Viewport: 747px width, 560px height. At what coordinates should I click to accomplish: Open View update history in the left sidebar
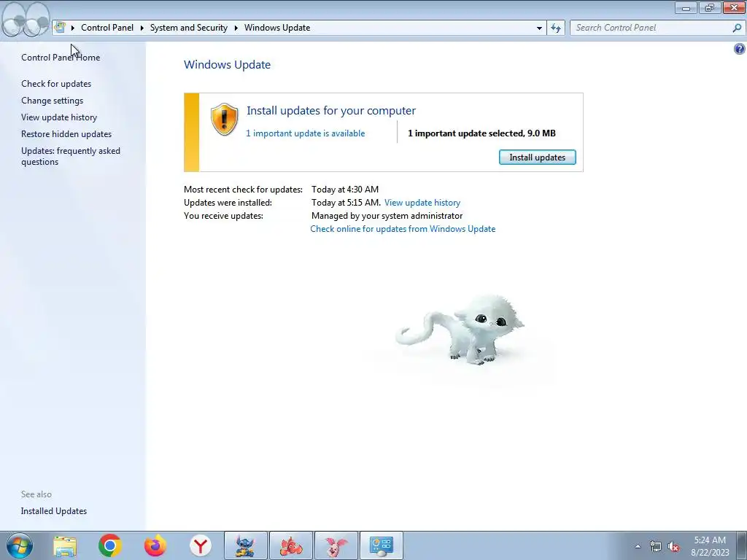[x=59, y=117]
